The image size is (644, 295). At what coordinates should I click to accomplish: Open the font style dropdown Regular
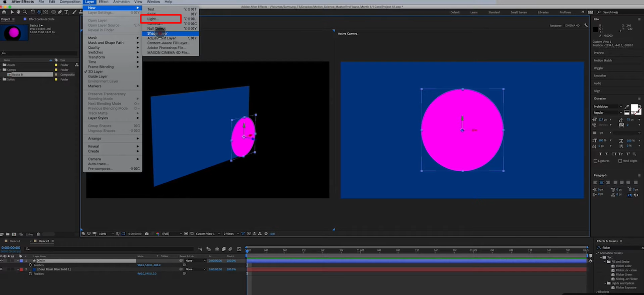pos(608,113)
